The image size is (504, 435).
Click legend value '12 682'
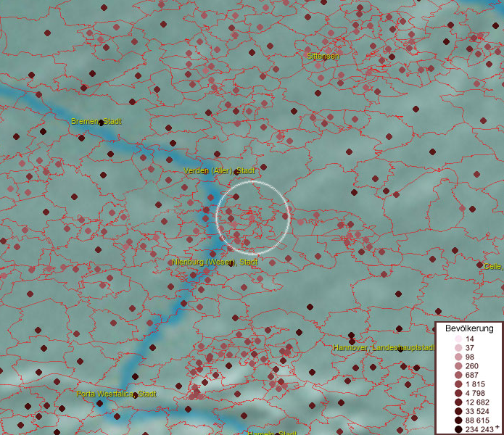477,402
